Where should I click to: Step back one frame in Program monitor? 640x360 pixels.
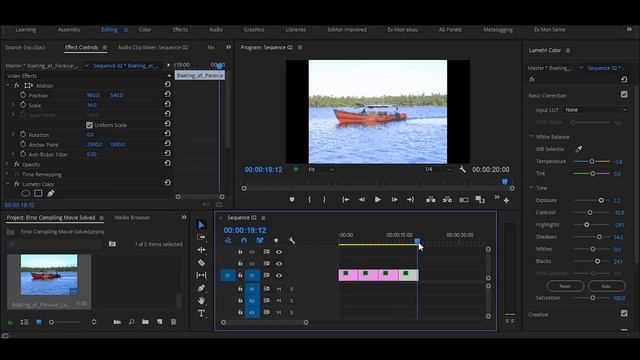pyautogui.click(x=362, y=200)
